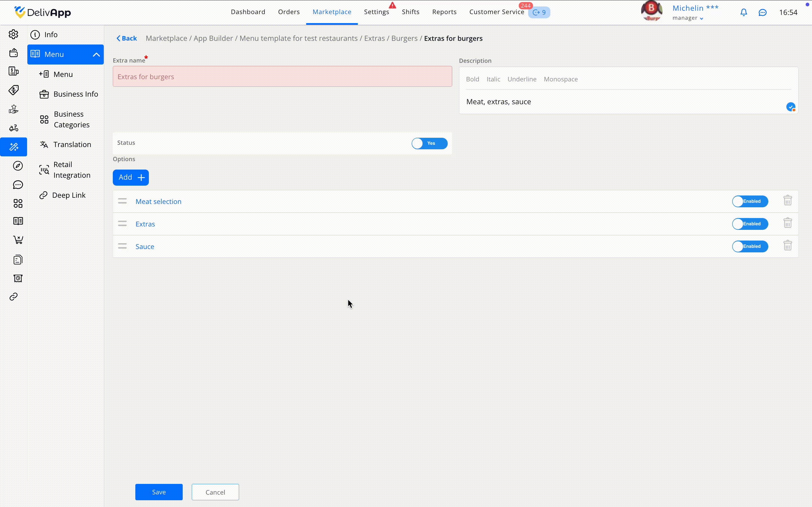The width and height of the screenshot is (812, 507).
Task: Open the compass icon in sidebar
Action: click(x=18, y=166)
